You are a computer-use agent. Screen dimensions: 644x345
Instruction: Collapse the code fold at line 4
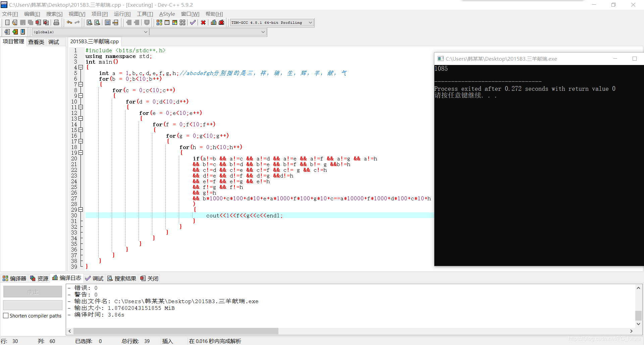[x=81, y=67]
